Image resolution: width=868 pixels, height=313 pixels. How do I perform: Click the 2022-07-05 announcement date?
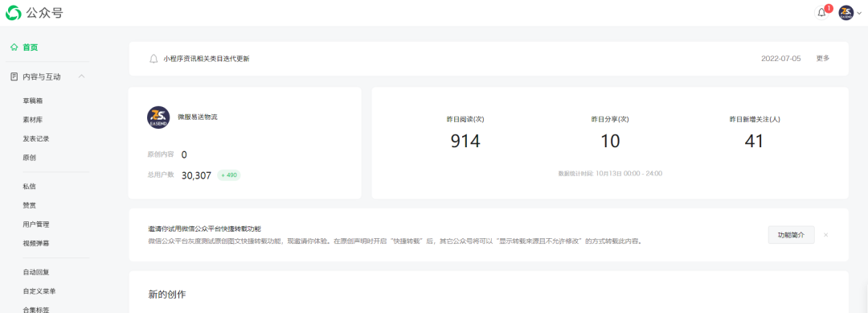(x=780, y=59)
